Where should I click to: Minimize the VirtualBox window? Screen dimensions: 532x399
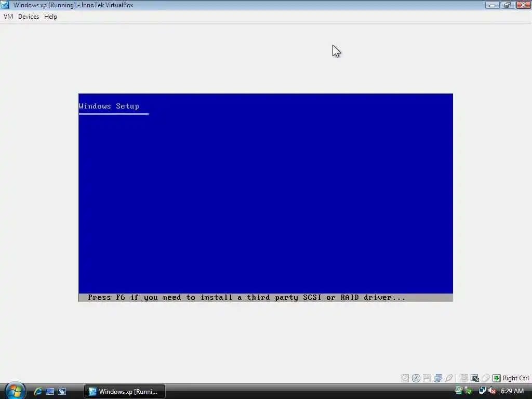(x=493, y=5)
